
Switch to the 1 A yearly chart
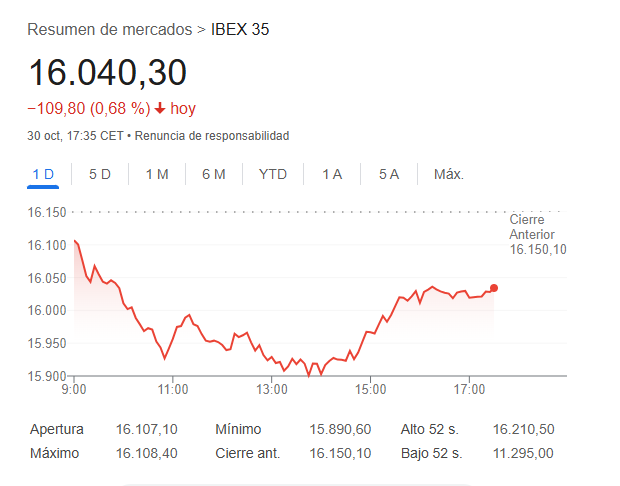[x=332, y=174]
